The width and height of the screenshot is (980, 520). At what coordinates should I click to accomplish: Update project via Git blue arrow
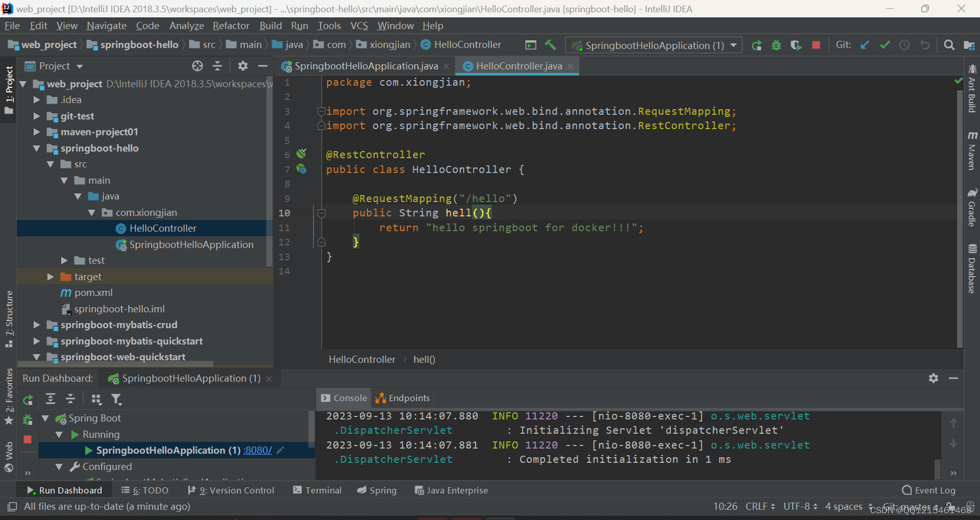click(865, 45)
